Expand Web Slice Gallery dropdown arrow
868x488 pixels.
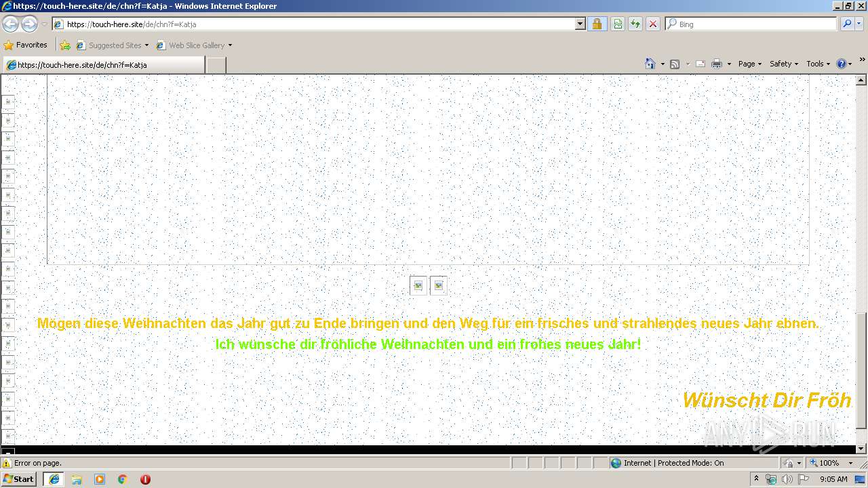point(230,45)
